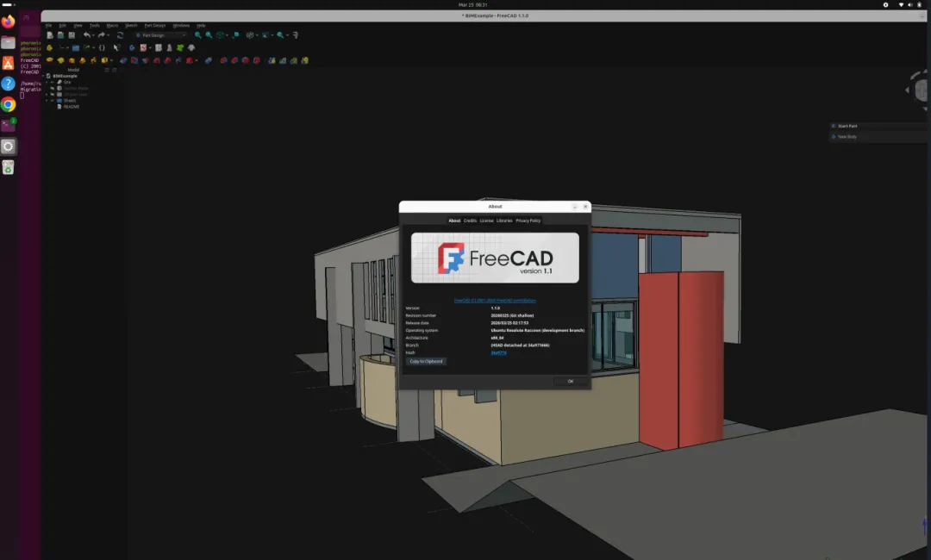Open the File menu
931x560 pixels.
click(48, 26)
